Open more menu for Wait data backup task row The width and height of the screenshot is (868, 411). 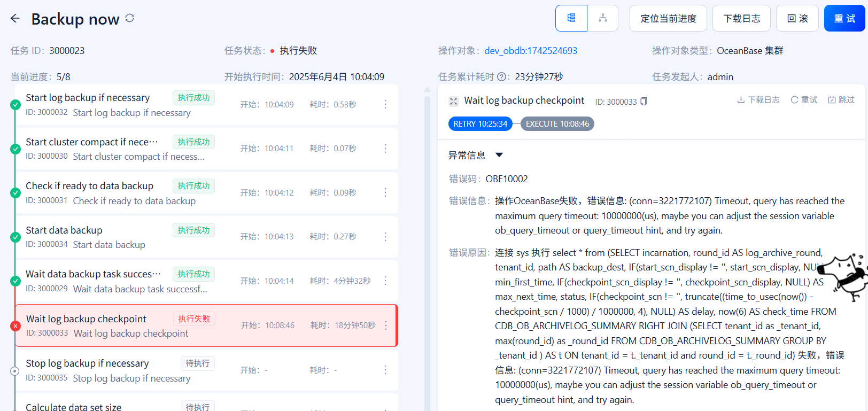385,281
